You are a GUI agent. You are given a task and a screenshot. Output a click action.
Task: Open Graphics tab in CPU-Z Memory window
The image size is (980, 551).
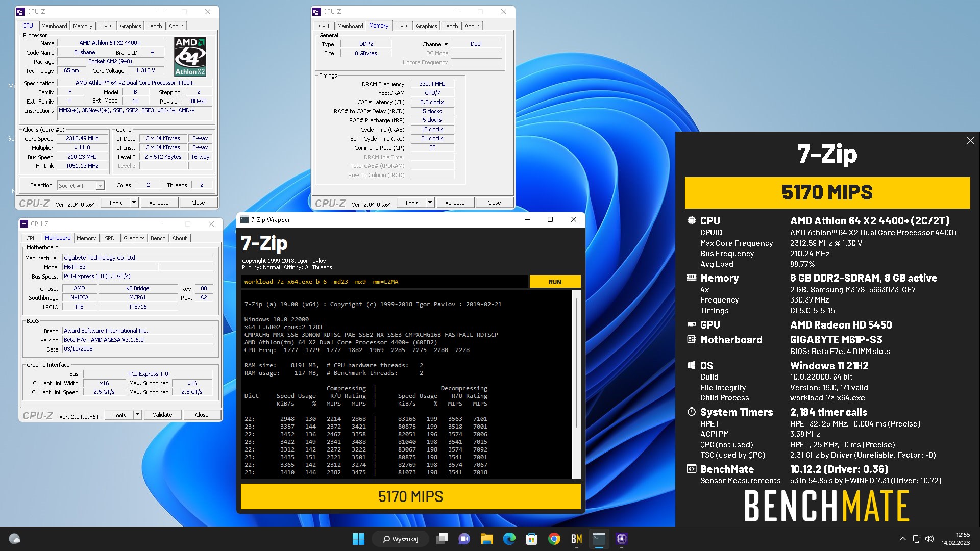(426, 26)
